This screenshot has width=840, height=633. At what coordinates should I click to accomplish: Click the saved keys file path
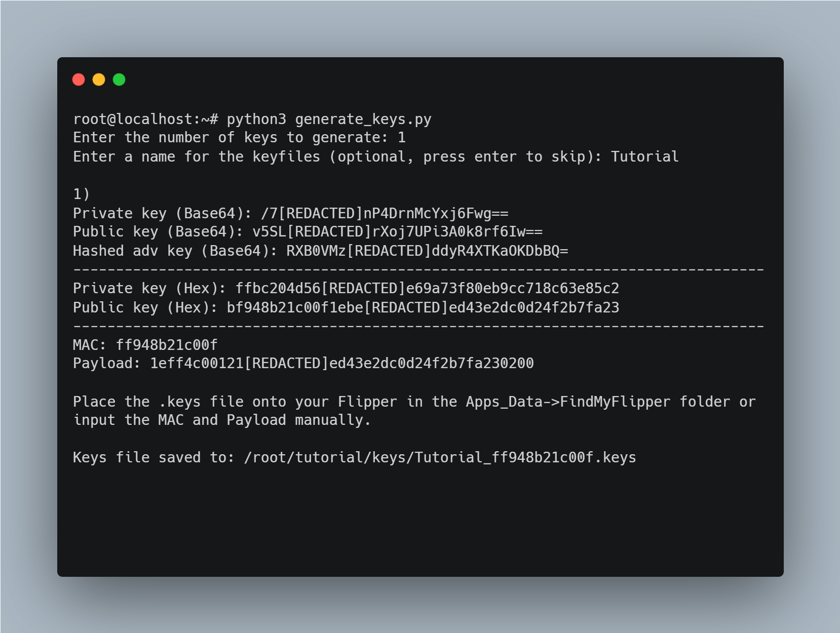pos(440,457)
